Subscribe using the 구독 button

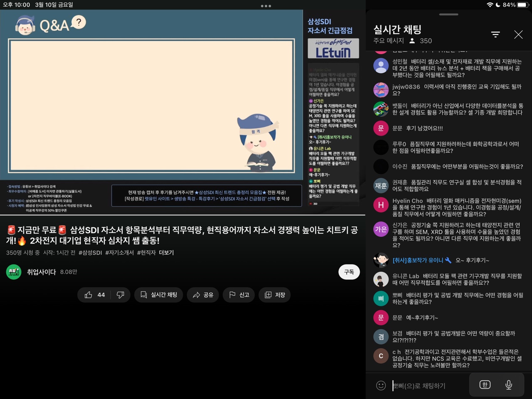click(x=349, y=272)
